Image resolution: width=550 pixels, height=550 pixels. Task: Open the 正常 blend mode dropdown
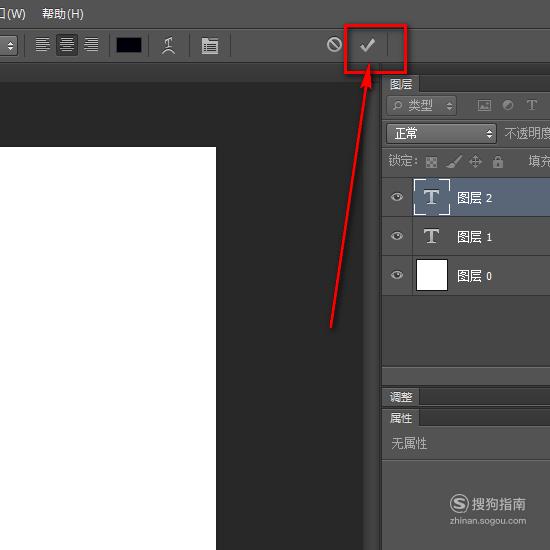tap(441, 133)
